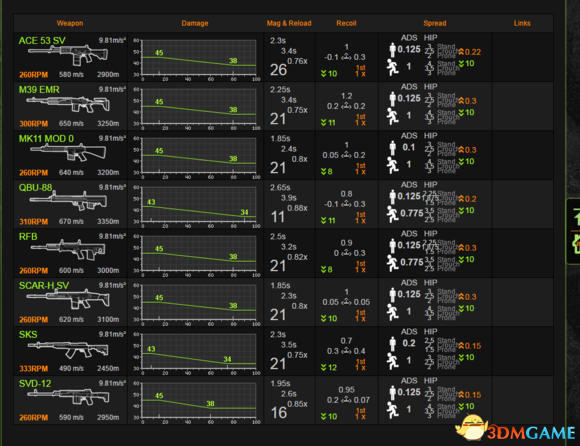Click 0.85x reload multiplier in SVD-12 row
This screenshot has width=580, height=446.
tap(297, 404)
